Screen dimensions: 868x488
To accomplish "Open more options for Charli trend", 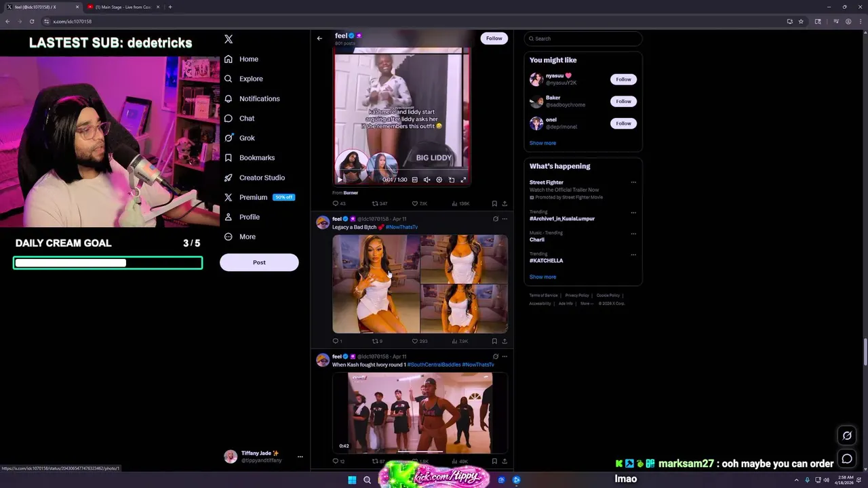I will click(x=633, y=233).
